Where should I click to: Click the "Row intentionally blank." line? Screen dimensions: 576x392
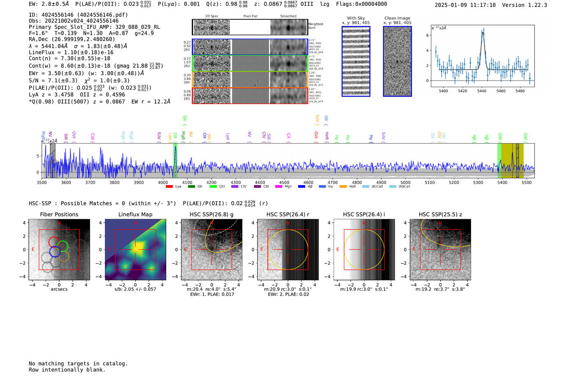coord(67,370)
